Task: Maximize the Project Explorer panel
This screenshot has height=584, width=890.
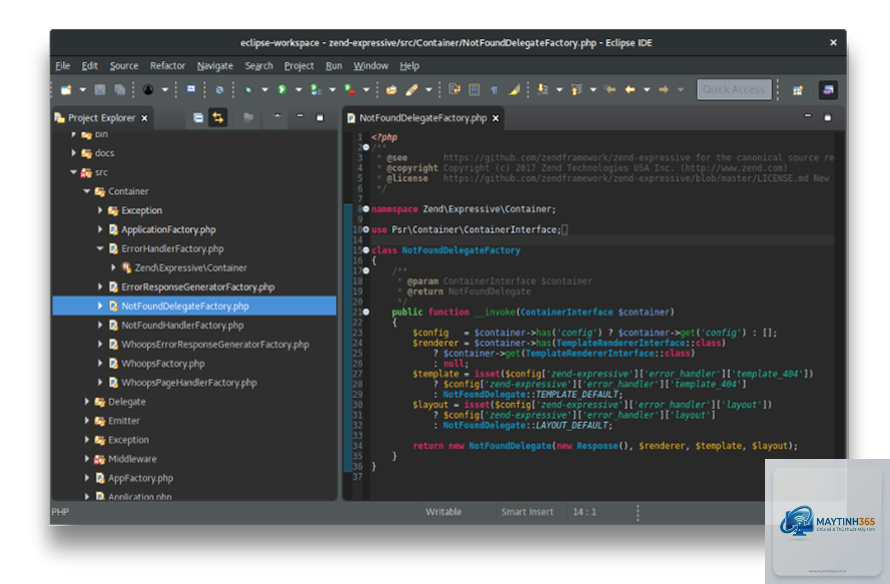Action: tap(320, 117)
